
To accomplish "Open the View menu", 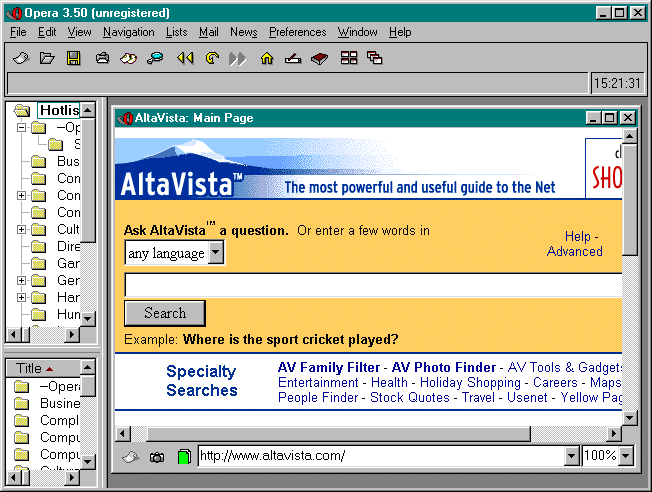I will coord(79,32).
